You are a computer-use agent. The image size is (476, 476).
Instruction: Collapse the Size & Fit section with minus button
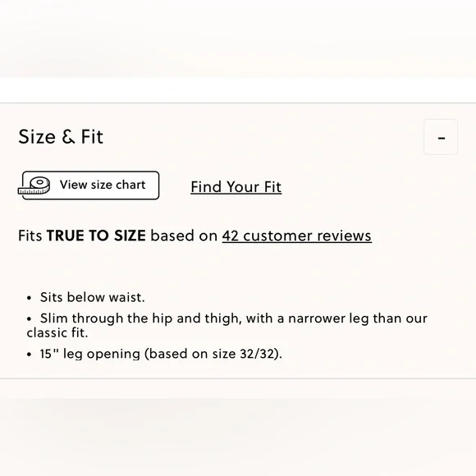(x=441, y=137)
